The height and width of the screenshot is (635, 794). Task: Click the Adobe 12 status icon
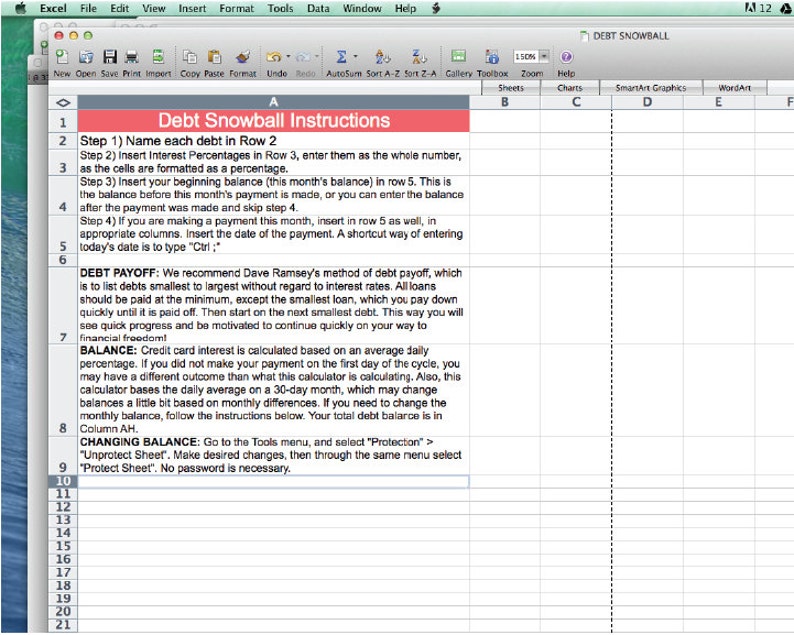pos(758,8)
